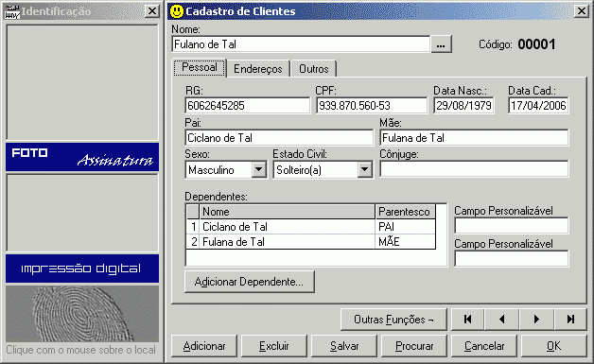Open the Outras Funções menu button
Image resolution: width=594 pixels, height=364 pixels.
tap(393, 320)
